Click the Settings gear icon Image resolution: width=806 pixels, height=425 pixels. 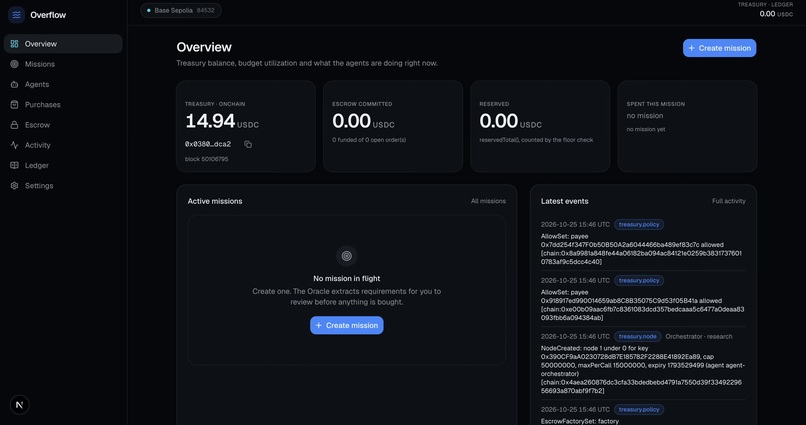click(x=14, y=186)
